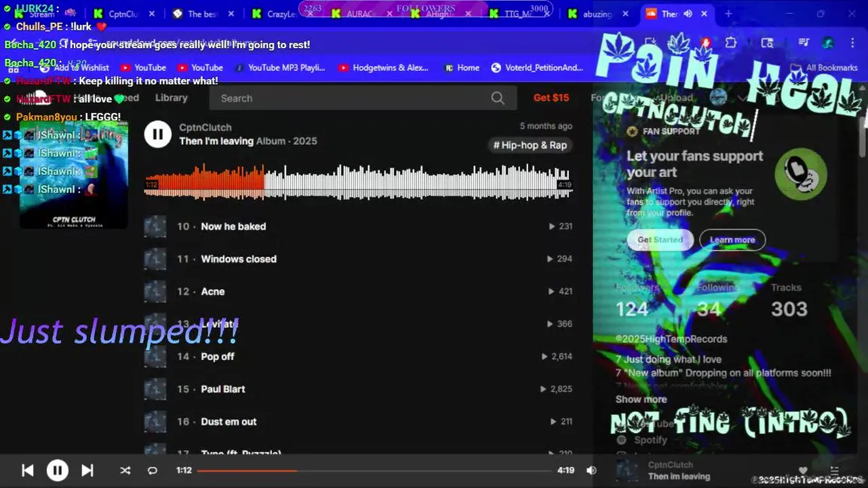Open VoterId_PetitionAnd bookmark
Screen dimensions: 868x488
[537, 68]
